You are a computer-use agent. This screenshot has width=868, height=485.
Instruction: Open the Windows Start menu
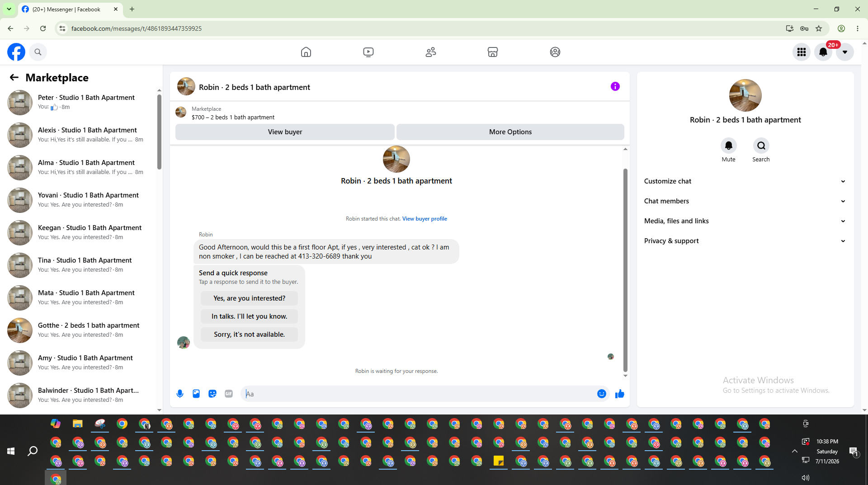(11, 451)
